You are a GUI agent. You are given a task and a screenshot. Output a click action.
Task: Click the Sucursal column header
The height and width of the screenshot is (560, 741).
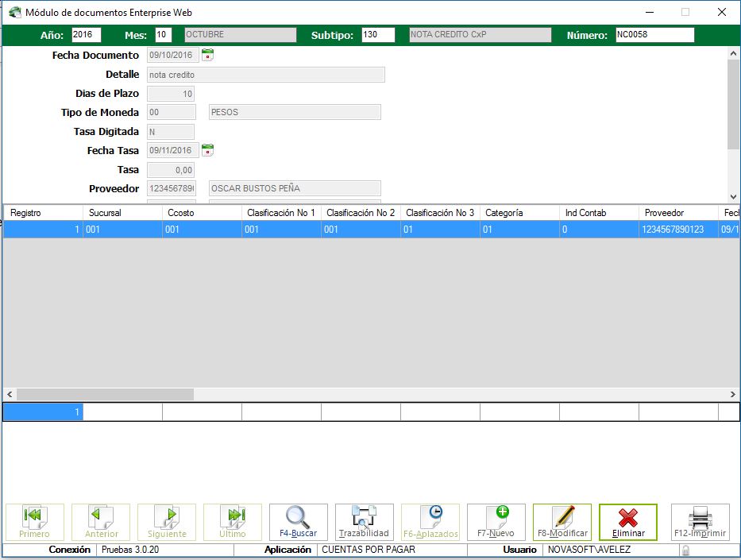point(122,213)
